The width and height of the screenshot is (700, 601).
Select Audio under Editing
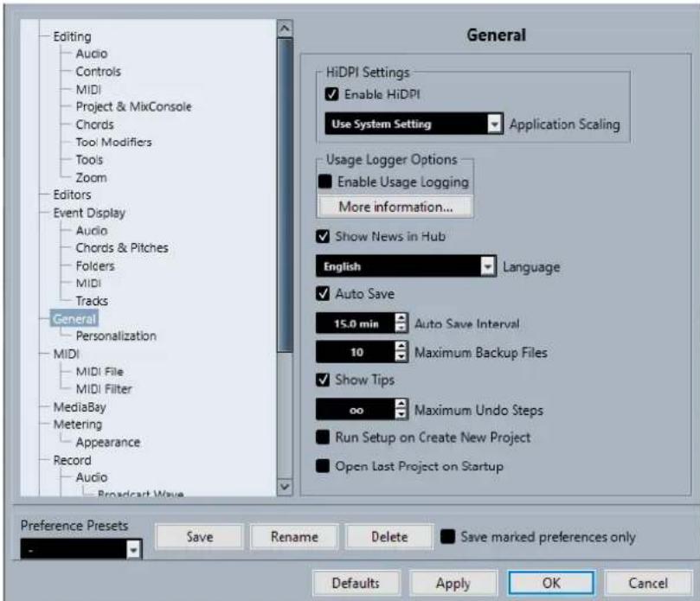click(92, 54)
